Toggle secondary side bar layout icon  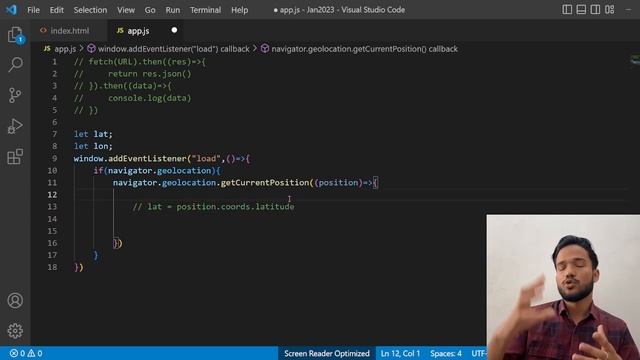(x=595, y=9)
